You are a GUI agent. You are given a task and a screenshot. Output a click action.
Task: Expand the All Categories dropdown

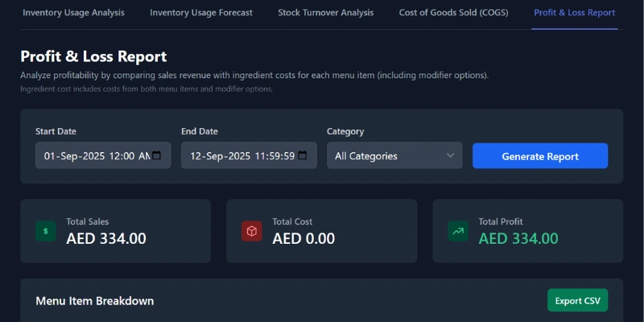(x=385, y=156)
